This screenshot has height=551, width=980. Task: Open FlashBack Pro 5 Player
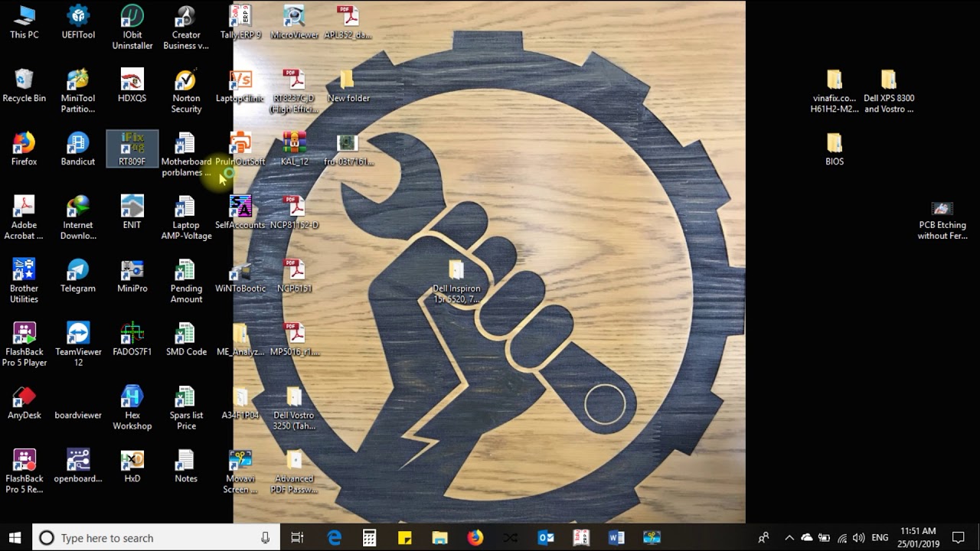pos(24,345)
